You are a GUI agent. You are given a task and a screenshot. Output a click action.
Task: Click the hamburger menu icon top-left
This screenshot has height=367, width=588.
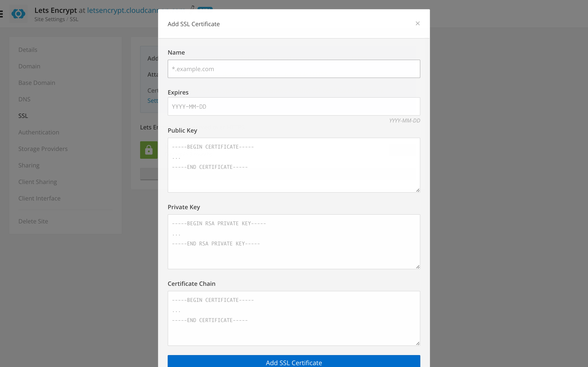(x=2, y=13)
